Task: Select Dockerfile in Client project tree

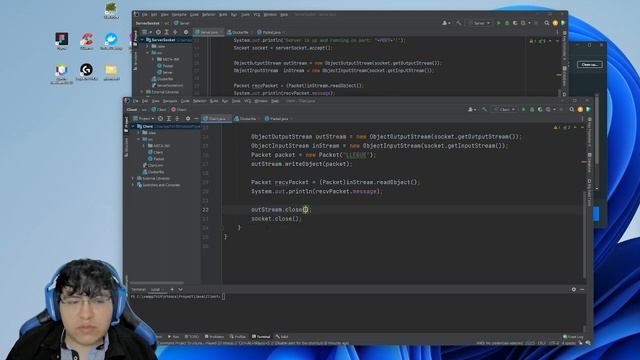Action: [153, 172]
